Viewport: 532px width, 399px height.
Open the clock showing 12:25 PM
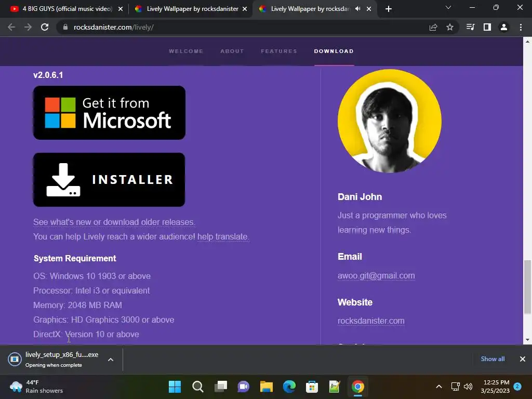[x=495, y=387]
